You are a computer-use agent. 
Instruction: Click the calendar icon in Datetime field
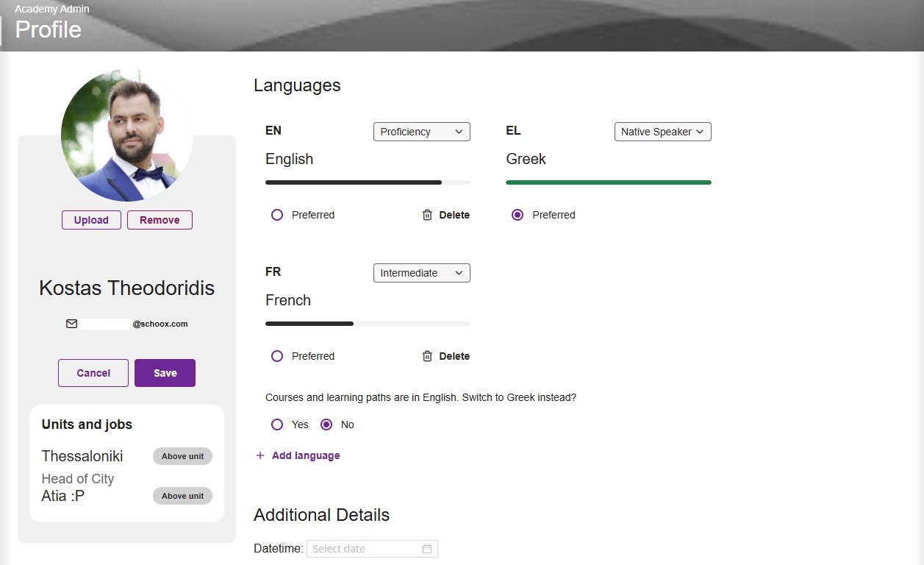[x=427, y=549]
